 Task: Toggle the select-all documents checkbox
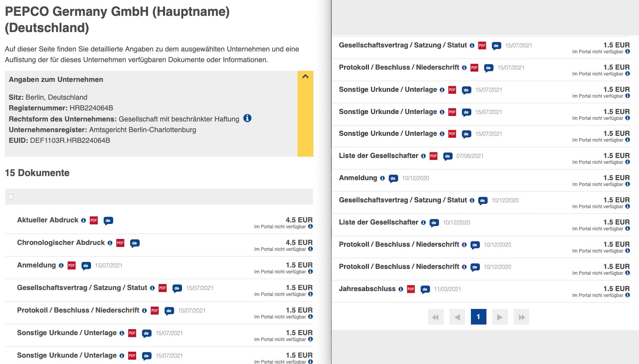coord(11,197)
